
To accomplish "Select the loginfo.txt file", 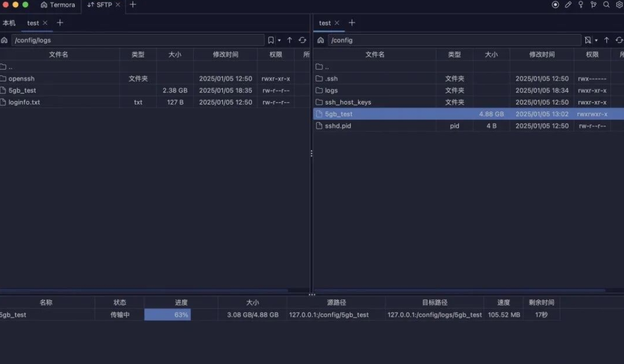I will pos(155,102).
